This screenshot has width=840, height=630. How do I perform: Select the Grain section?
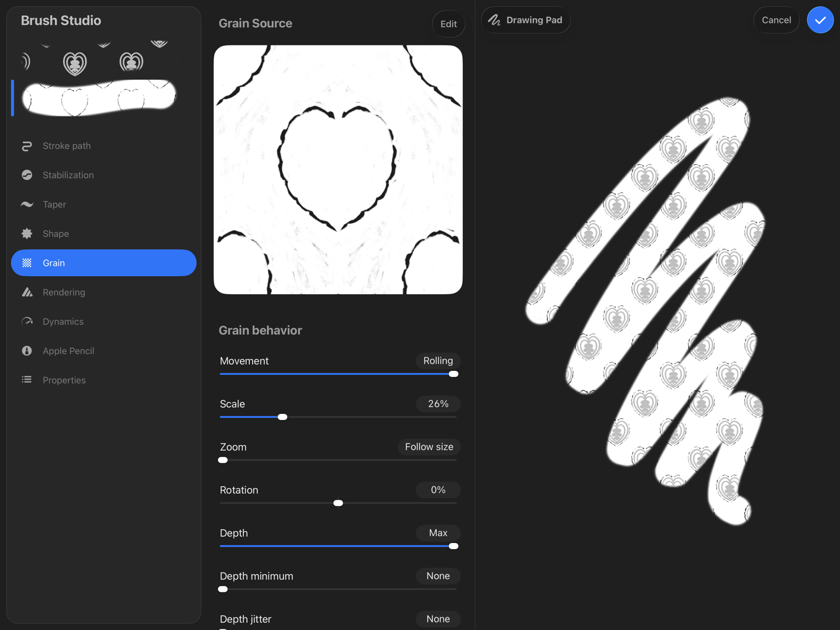coord(103,263)
